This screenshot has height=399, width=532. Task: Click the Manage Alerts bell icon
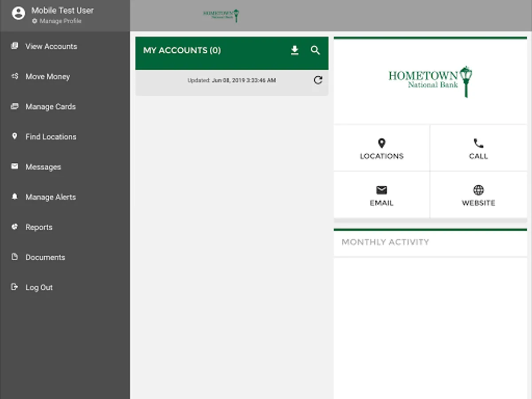[x=15, y=197]
